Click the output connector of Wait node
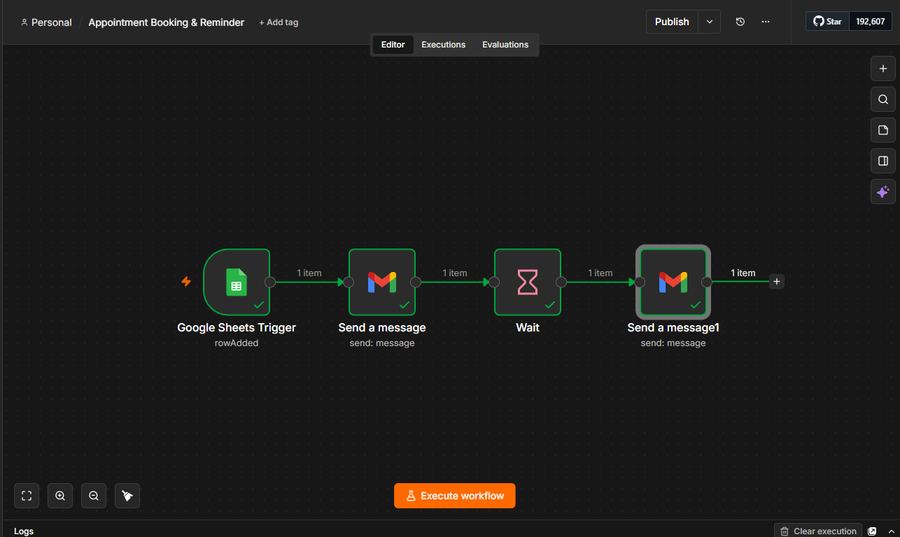900x537 pixels. pos(561,282)
